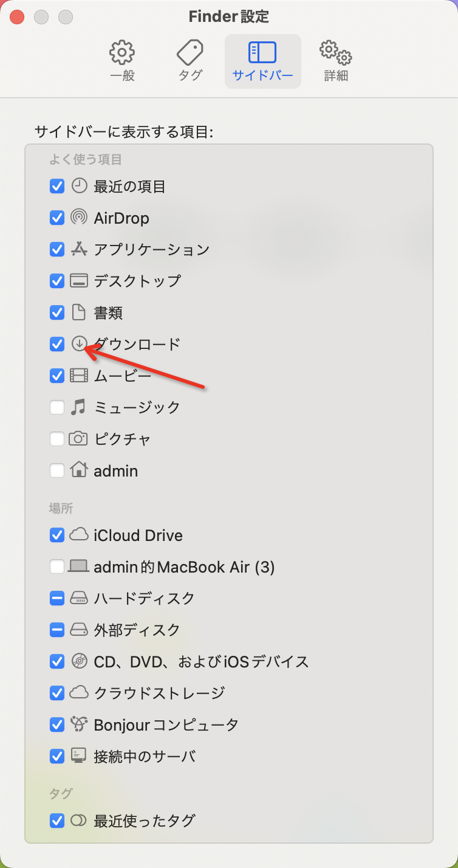Click the Bonjour network icon

tap(79, 725)
